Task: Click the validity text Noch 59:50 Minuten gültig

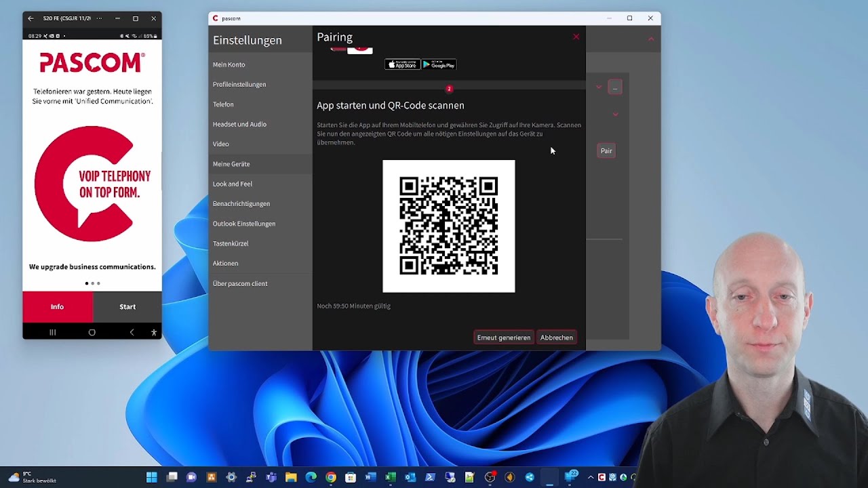Action: (x=354, y=306)
